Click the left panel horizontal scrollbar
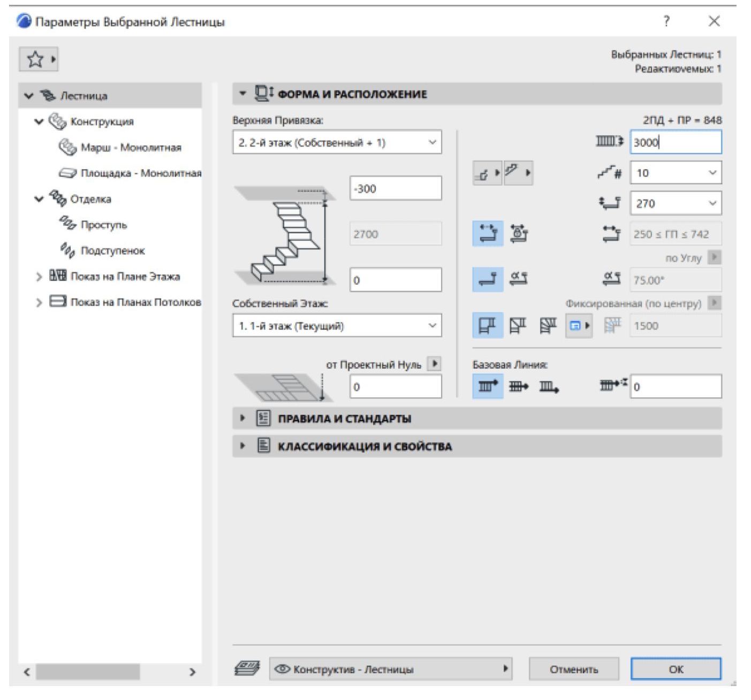The width and height of the screenshot is (751, 700). coord(88,672)
